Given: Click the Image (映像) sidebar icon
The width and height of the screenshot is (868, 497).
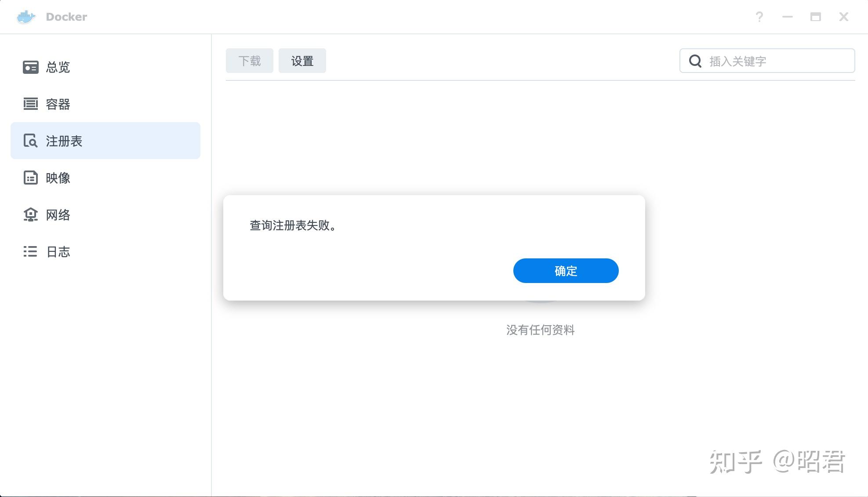Looking at the screenshot, I should click(x=30, y=178).
